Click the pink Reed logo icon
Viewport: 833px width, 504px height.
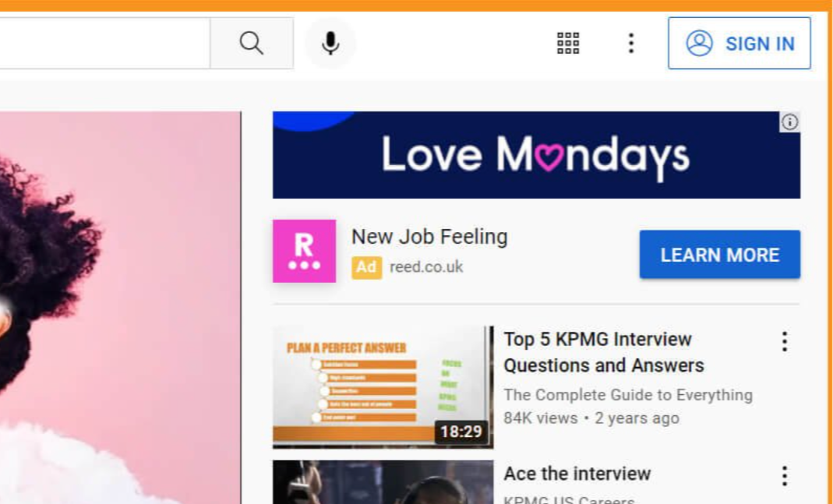[x=305, y=251]
